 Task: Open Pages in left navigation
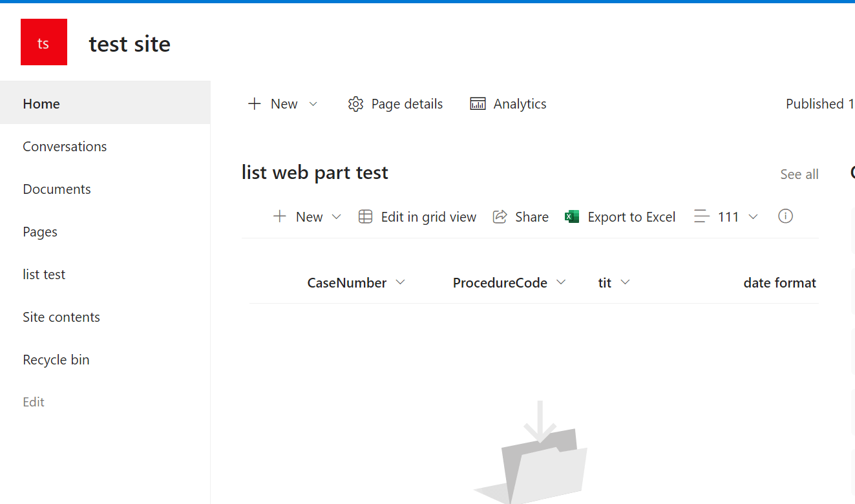pos(40,232)
